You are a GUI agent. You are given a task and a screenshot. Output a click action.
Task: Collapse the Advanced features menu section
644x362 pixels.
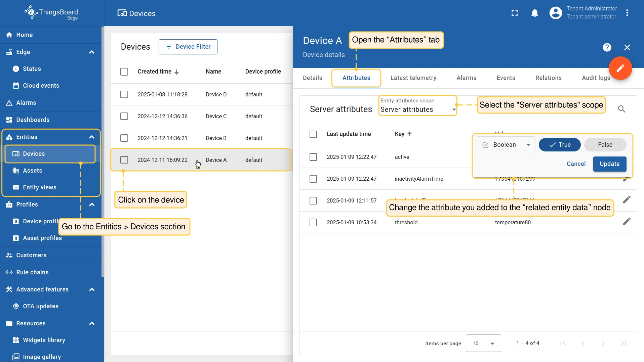91,289
